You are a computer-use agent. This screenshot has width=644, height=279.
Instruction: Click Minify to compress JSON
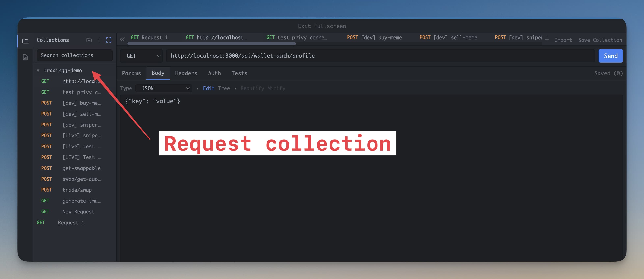point(276,88)
